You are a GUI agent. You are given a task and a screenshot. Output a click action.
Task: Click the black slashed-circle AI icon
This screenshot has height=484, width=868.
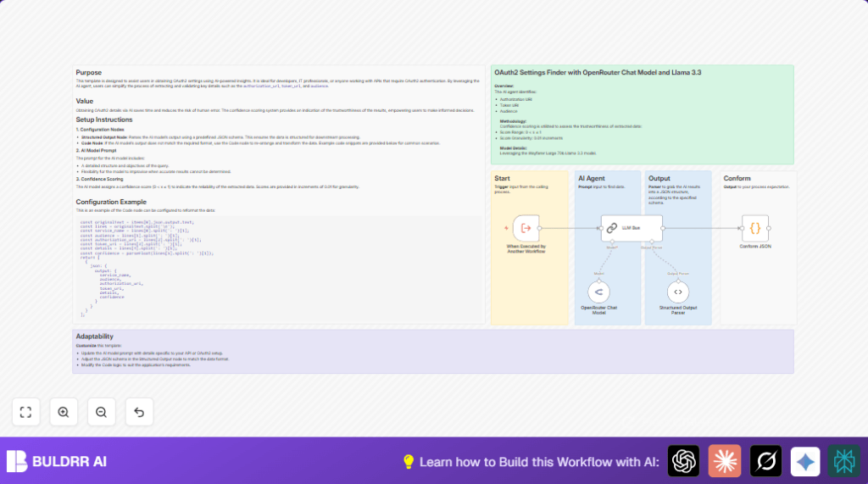pyautogui.click(x=765, y=461)
